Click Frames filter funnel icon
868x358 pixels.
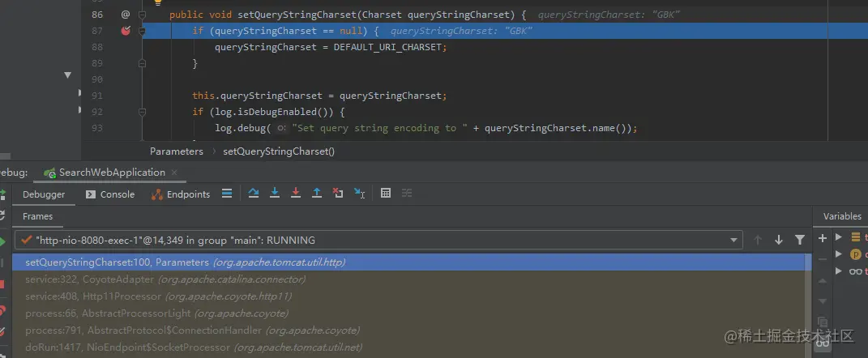pyautogui.click(x=799, y=240)
